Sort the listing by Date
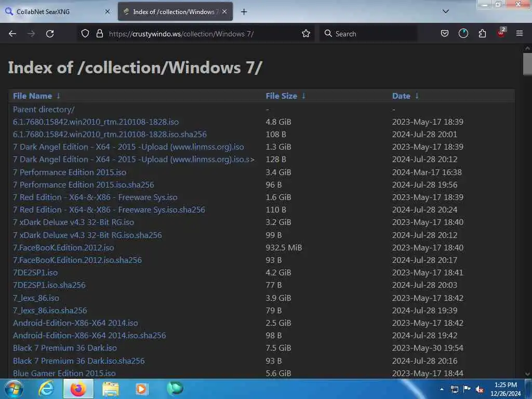 pos(405,96)
